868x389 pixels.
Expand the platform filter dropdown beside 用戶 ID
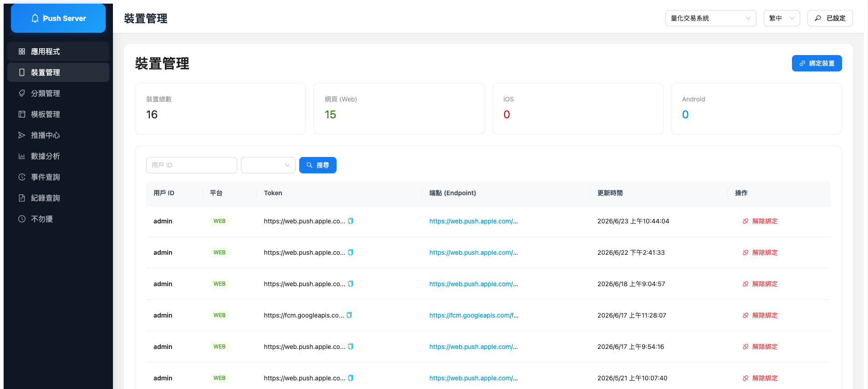(x=268, y=165)
